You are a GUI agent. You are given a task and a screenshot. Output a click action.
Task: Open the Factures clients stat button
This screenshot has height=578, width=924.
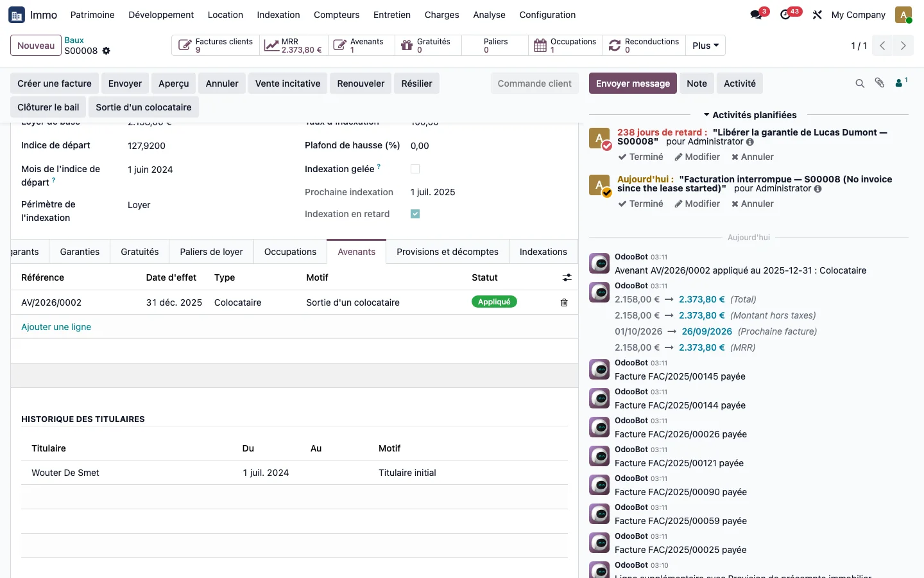(216, 46)
